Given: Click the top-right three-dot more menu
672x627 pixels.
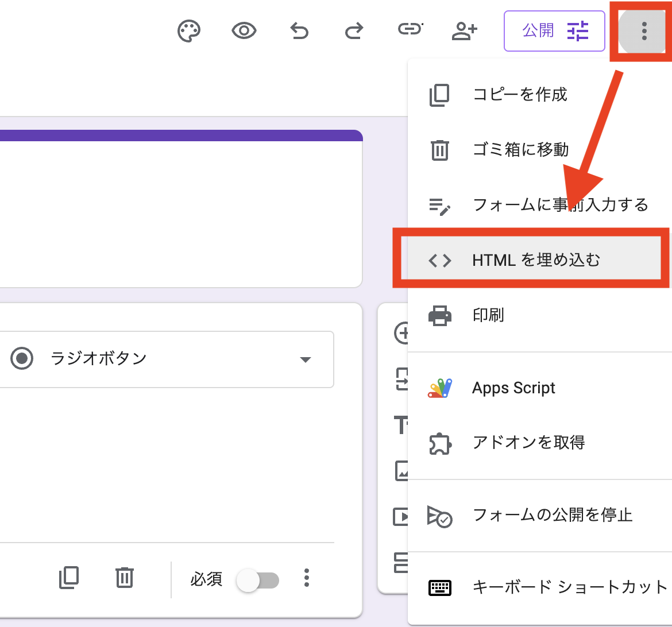Looking at the screenshot, I should 644,31.
